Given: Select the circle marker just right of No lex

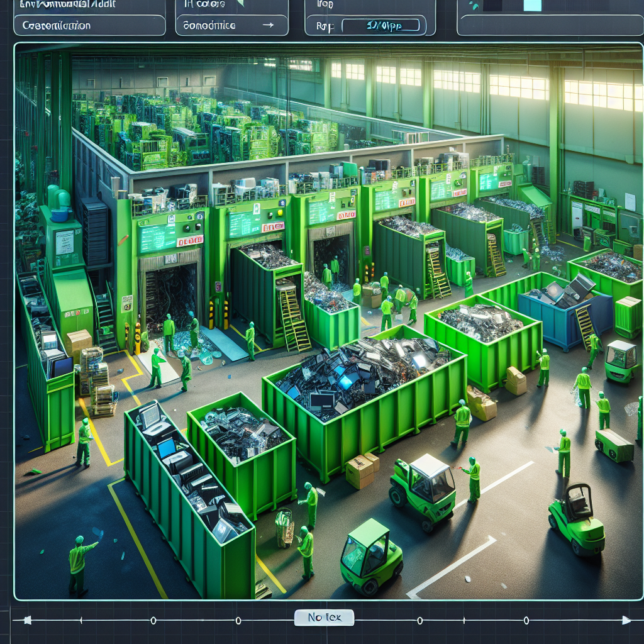Looking at the screenshot, I should coord(419,620).
